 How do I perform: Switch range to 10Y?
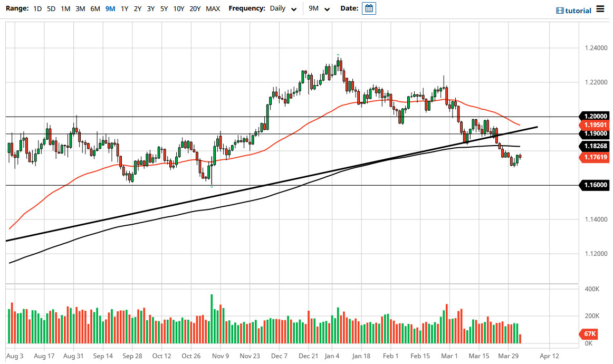[x=179, y=8]
